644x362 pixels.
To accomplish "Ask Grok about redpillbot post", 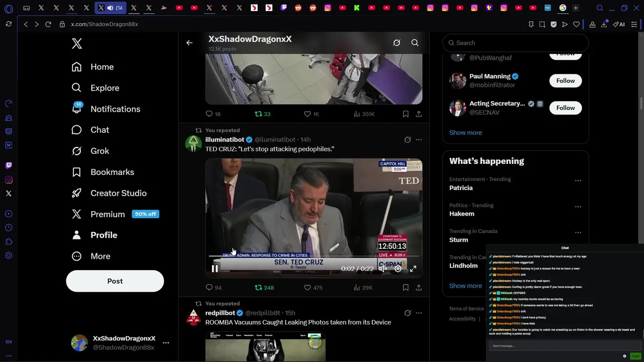I will (408, 313).
